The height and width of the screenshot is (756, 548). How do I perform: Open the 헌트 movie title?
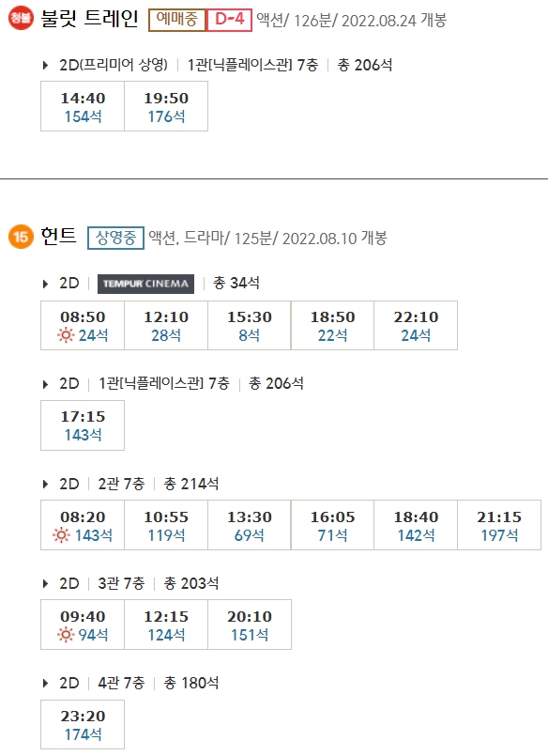click(59, 237)
